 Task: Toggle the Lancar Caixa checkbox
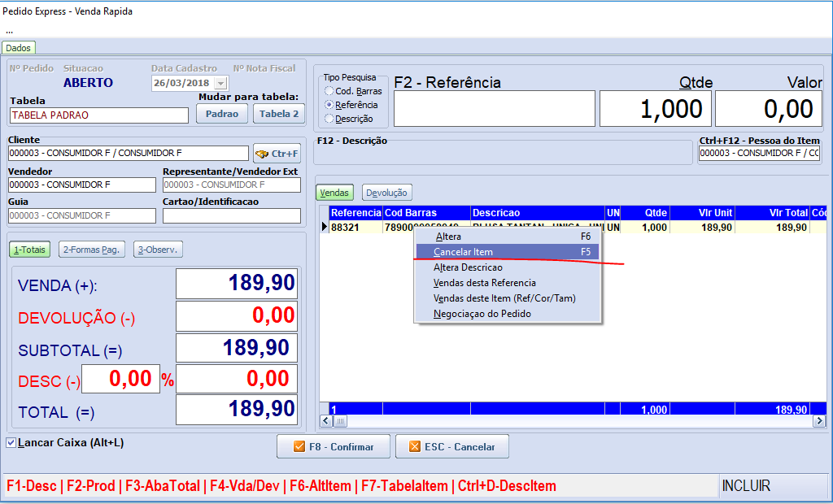(11, 443)
